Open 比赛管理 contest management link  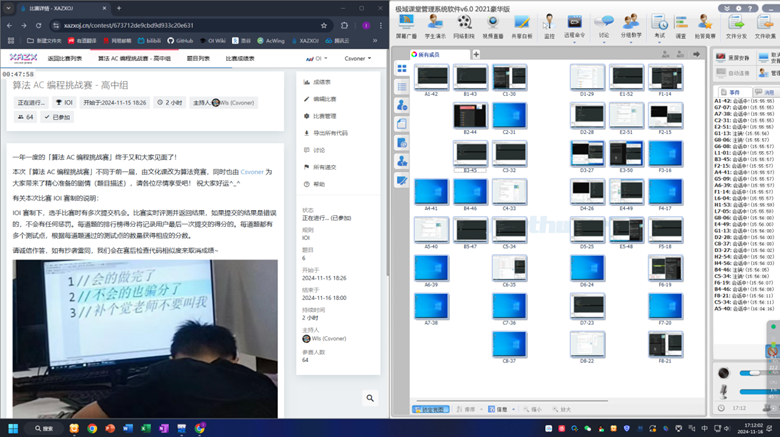(x=325, y=116)
